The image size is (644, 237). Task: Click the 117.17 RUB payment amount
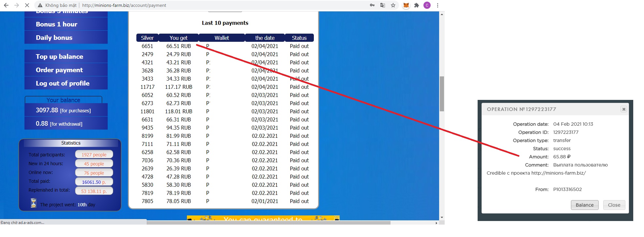coord(179,87)
